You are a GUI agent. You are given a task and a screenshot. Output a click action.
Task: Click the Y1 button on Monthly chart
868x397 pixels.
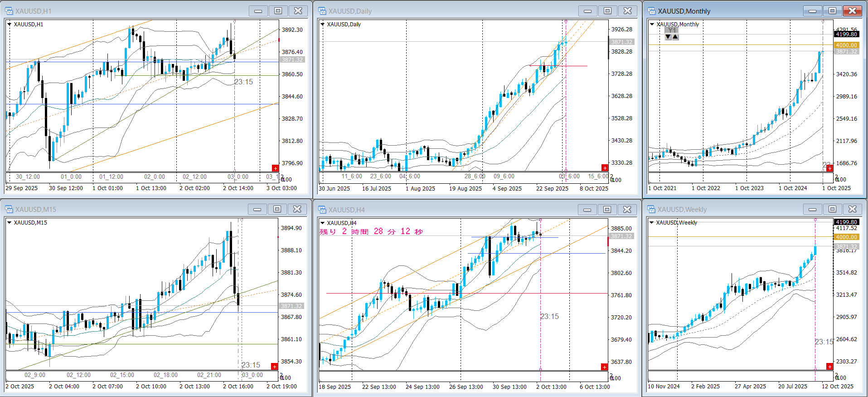point(672,30)
